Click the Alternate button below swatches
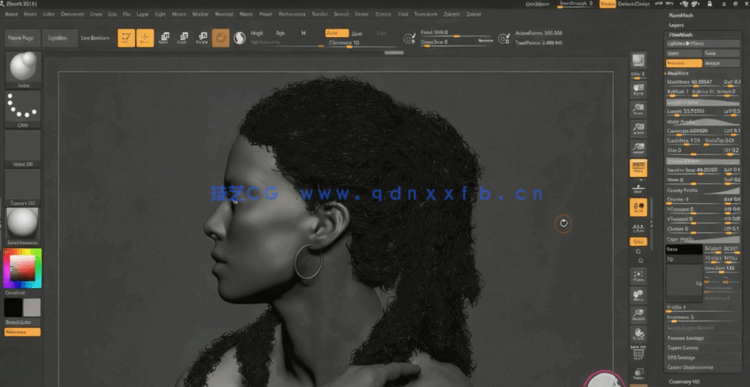 pyautogui.click(x=22, y=332)
